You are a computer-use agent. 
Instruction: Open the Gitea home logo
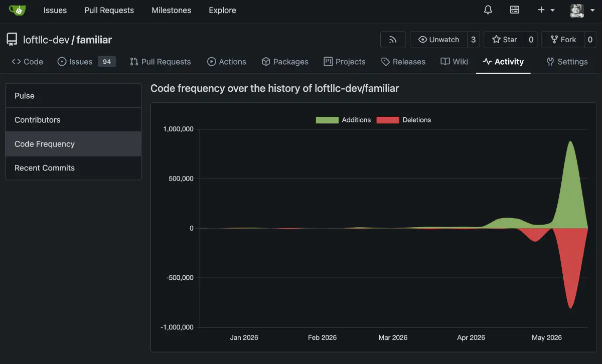(17, 10)
